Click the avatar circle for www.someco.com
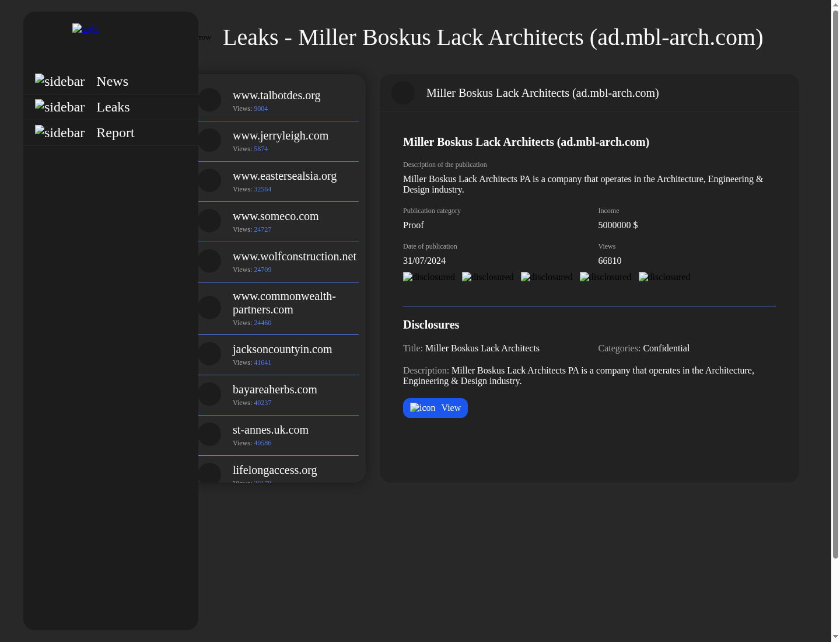The image size is (840, 642). pyautogui.click(x=209, y=221)
